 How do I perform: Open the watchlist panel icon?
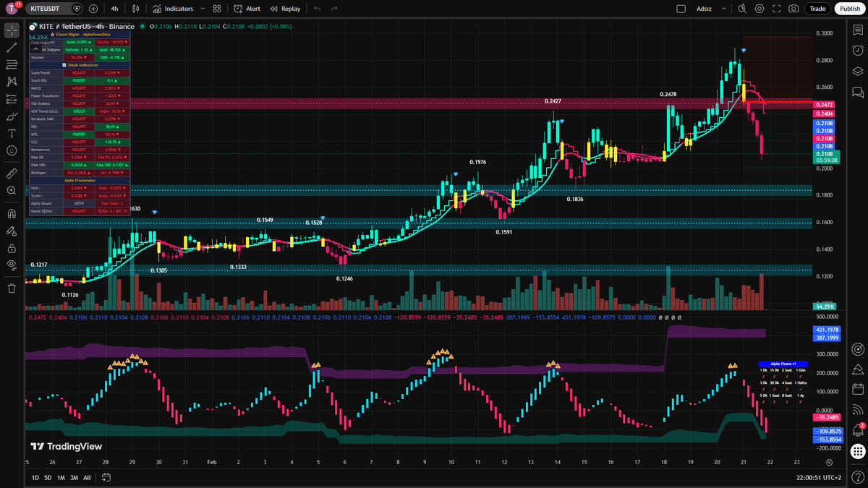pyautogui.click(x=858, y=30)
